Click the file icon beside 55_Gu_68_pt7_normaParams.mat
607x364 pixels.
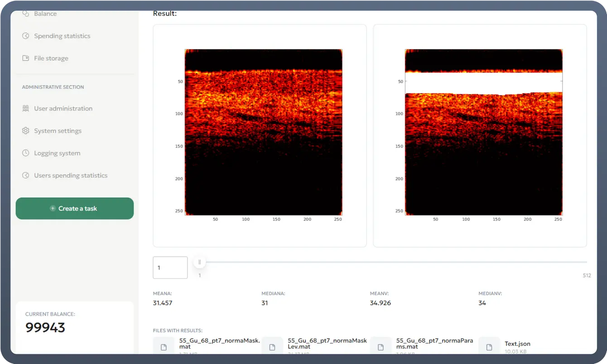[381, 347]
